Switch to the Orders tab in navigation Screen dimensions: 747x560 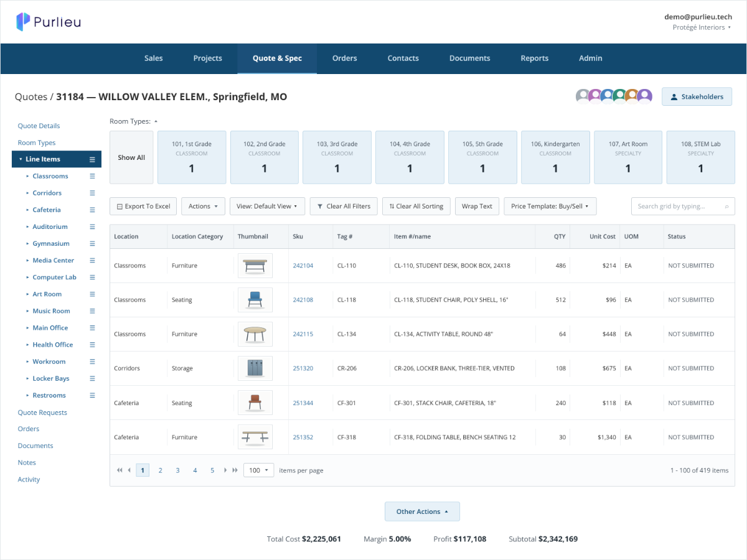coord(344,58)
